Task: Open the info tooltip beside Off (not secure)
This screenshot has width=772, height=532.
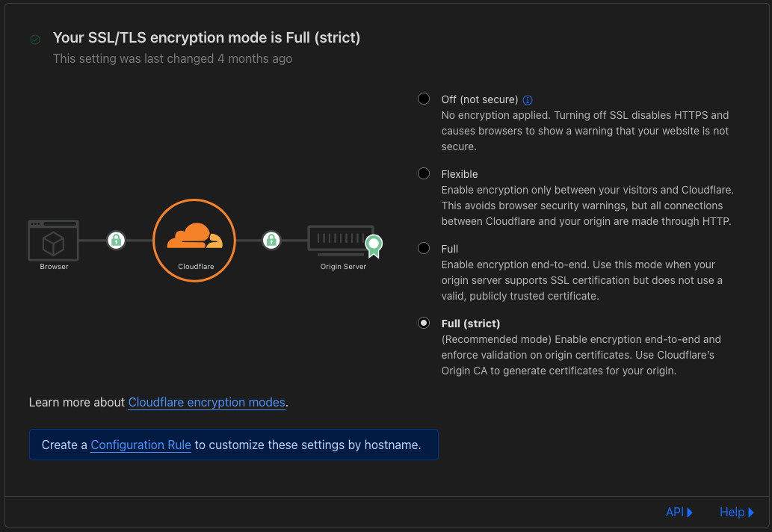Action: 528,99
